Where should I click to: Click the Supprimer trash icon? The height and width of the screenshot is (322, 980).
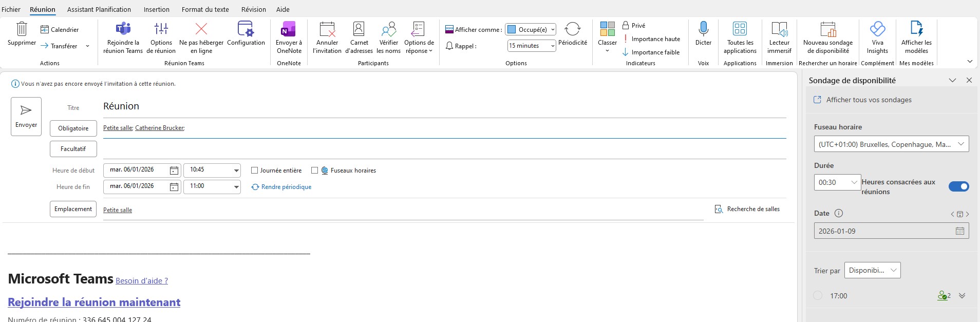[22, 28]
